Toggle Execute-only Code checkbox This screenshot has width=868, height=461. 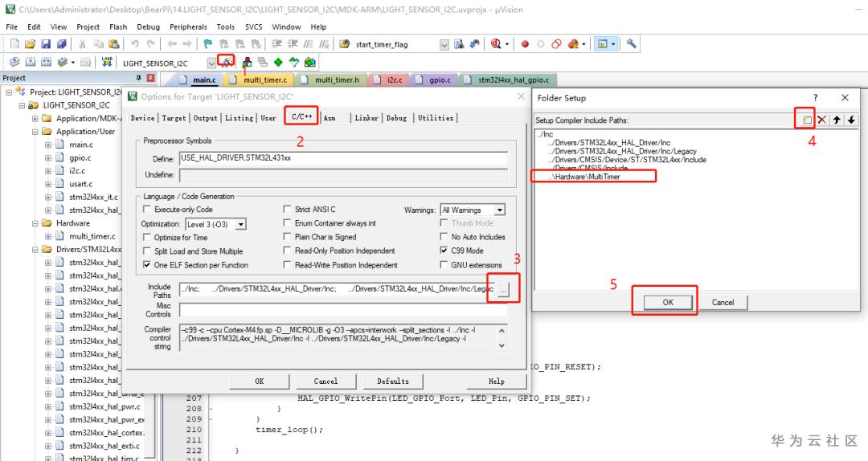pyautogui.click(x=147, y=209)
